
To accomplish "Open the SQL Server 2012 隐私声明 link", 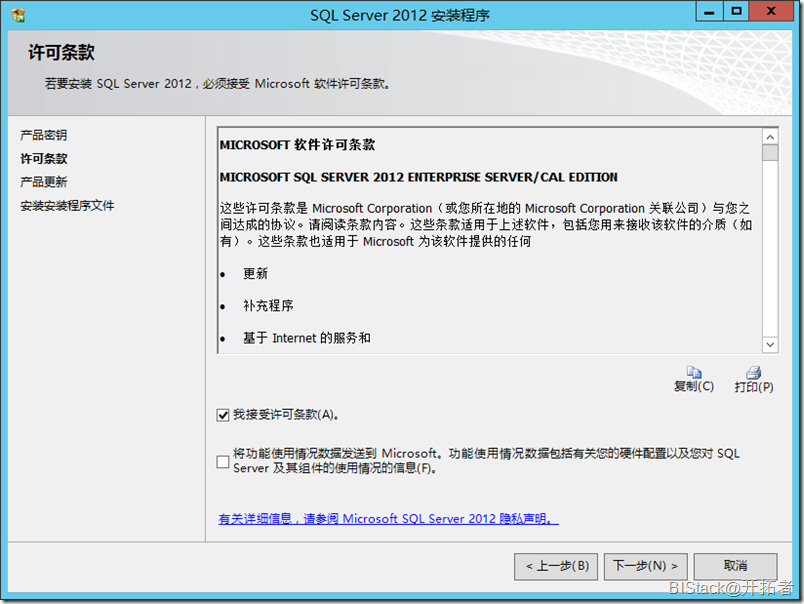I will [388, 519].
